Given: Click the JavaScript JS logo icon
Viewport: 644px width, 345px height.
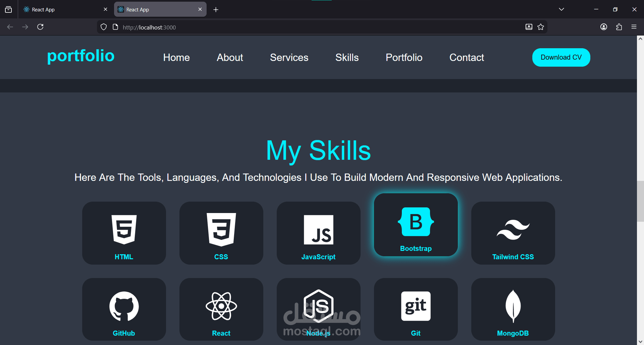Looking at the screenshot, I should point(319,230).
